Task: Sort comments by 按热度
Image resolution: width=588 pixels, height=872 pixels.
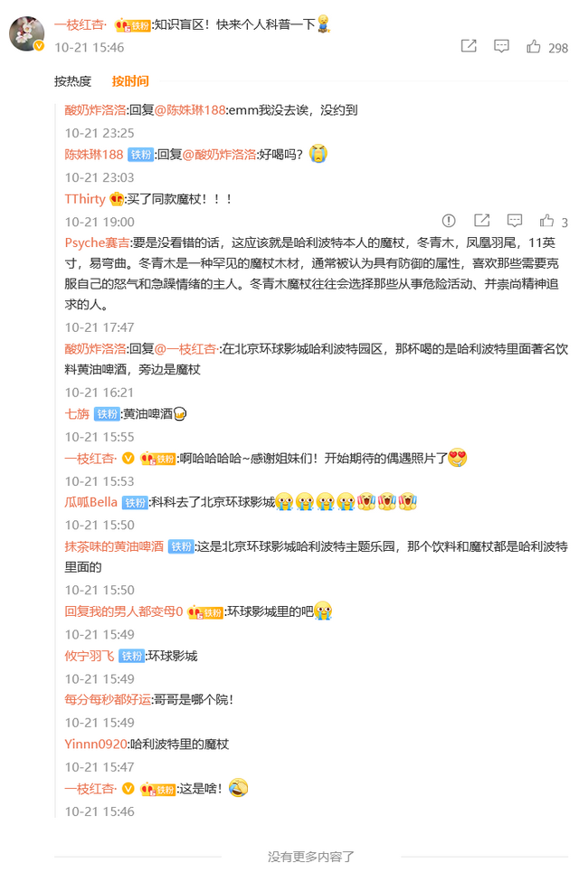Action: click(72, 81)
